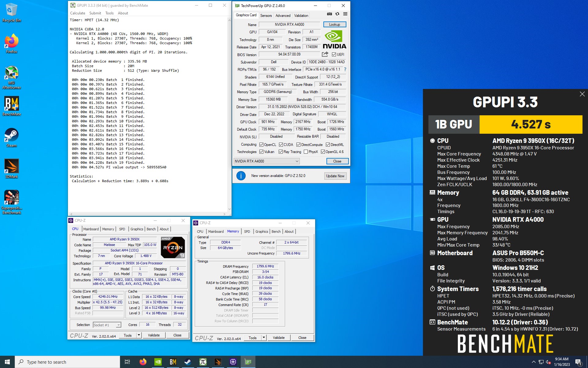Click the 4.527 s result in BenchMate overlay
Screen dimensions: 588x368
pos(531,125)
